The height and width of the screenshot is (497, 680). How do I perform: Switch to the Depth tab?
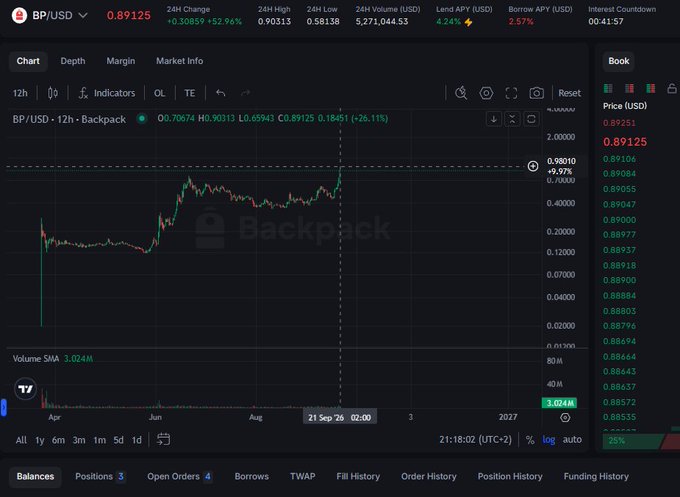click(x=73, y=61)
